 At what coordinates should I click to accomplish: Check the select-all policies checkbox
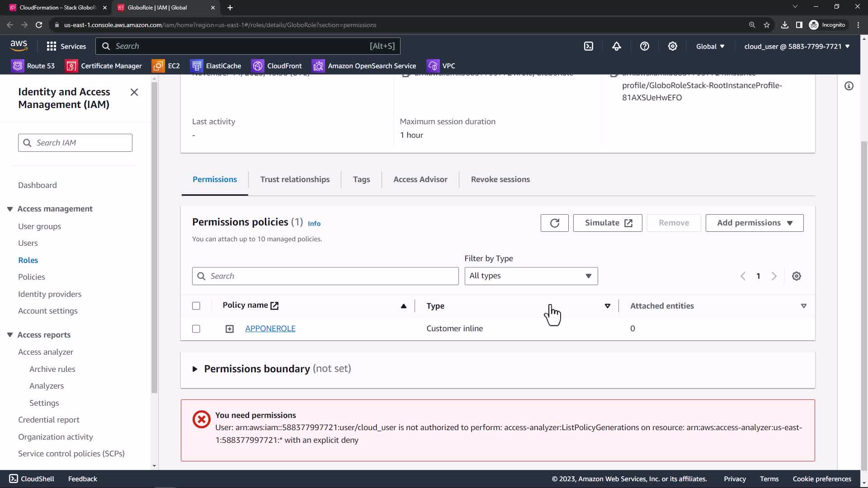tap(196, 306)
